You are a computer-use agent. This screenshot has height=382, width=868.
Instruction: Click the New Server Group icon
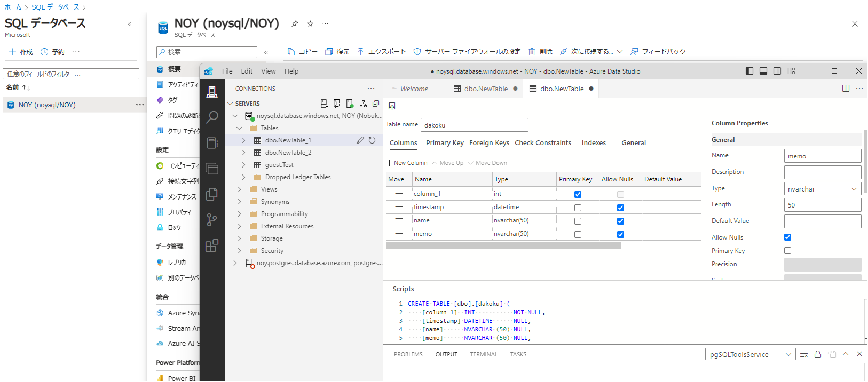tap(337, 104)
